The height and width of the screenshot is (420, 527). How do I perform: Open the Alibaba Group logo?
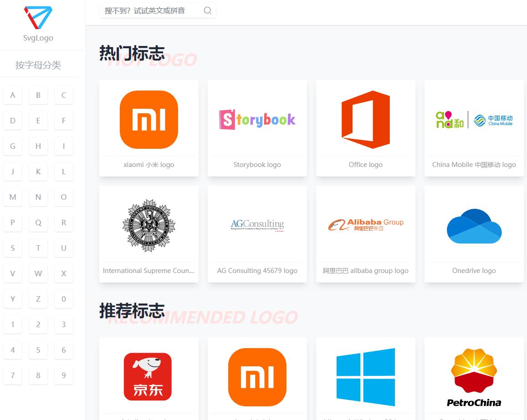[x=365, y=225]
